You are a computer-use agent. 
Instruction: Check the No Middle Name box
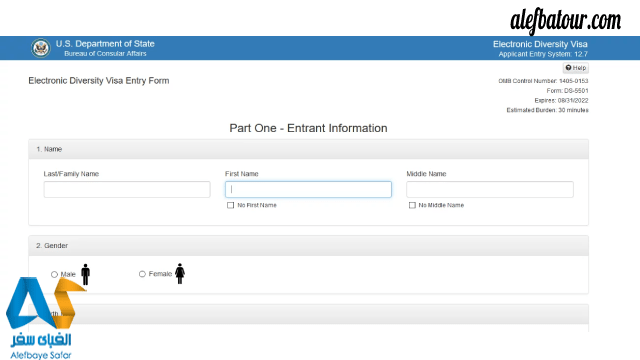click(x=412, y=205)
